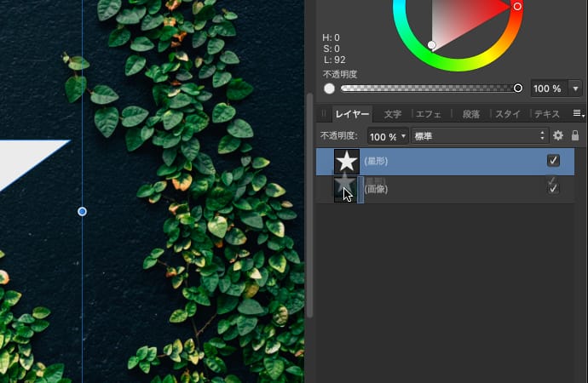
Task: Click the white circle beside the opacity slider
Action: click(x=329, y=88)
